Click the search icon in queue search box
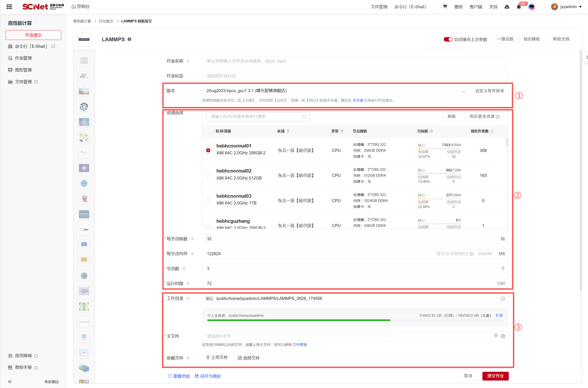Screen dimensions: 588x388 pos(304,117)
